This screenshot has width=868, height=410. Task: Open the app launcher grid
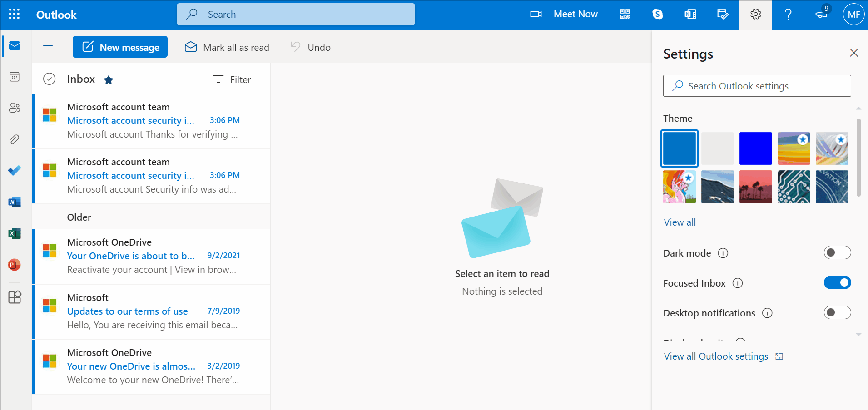(x=14, y=14)
